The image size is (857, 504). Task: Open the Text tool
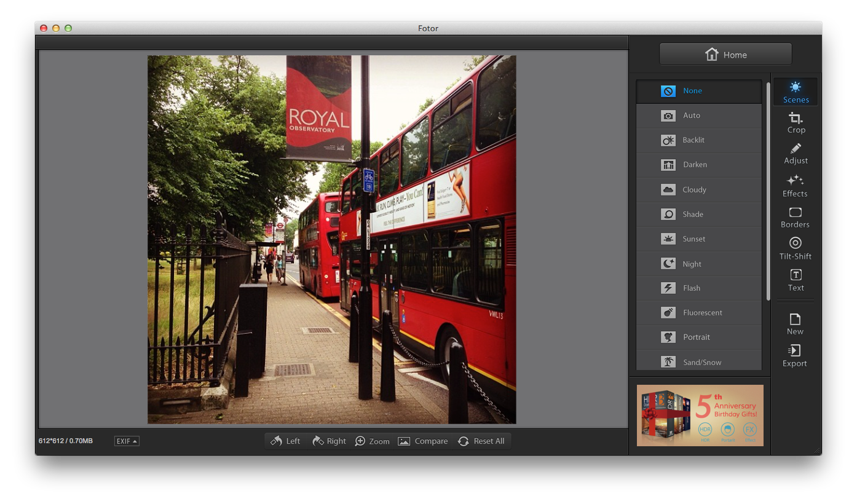click(x=796, y=280)
